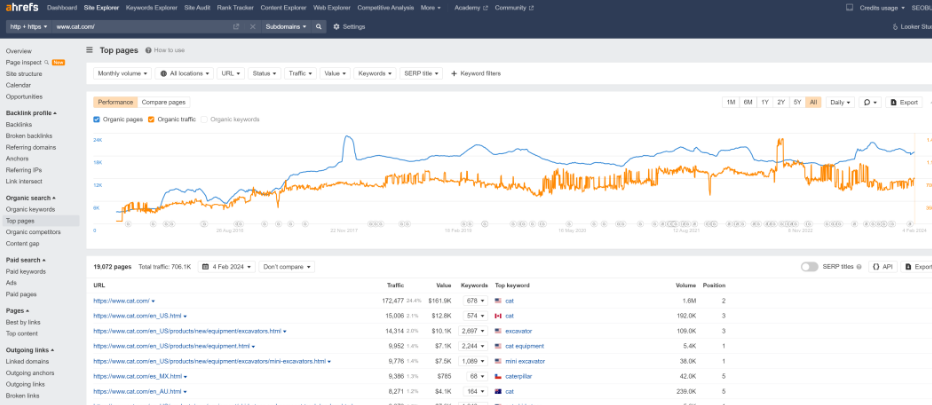Clear the URL field with X icon
The image size is (932, 405).
click(x=252, y=27)
